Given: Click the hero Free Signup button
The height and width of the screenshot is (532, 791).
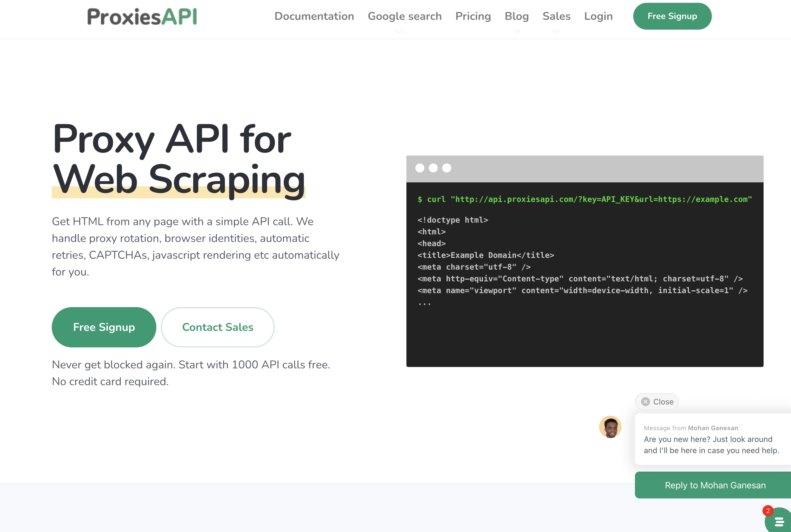Looking at the screenshot, I should pos(104,327).
